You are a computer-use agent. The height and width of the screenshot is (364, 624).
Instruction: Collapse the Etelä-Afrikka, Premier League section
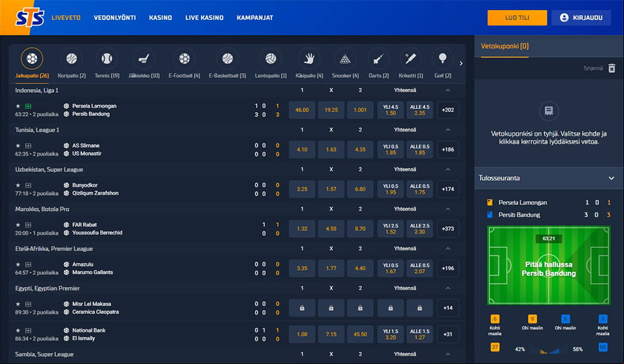click(447, 248)
